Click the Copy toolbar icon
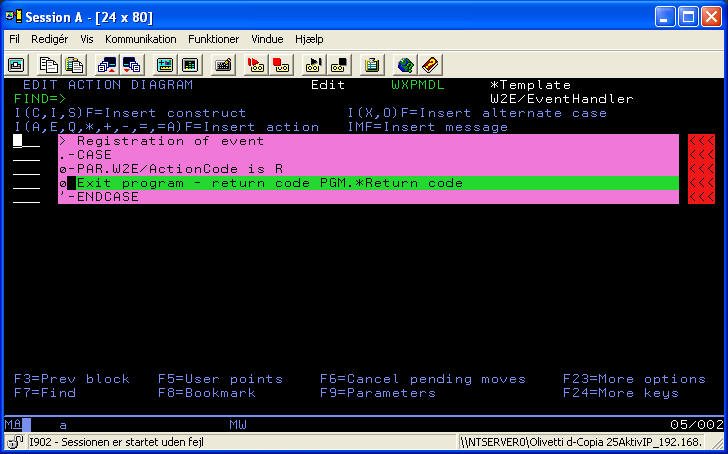Viewport: 728px width, 454px height. (48, 65)
